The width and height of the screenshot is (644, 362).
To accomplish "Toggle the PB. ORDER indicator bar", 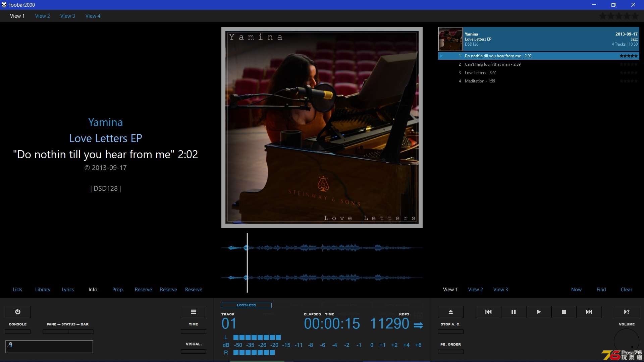I will (451, 352).
